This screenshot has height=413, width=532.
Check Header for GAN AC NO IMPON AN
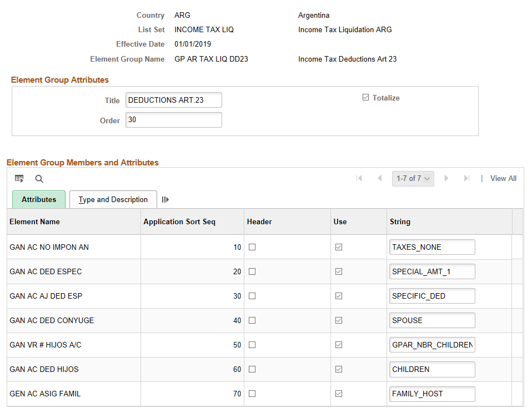point(252,247)
